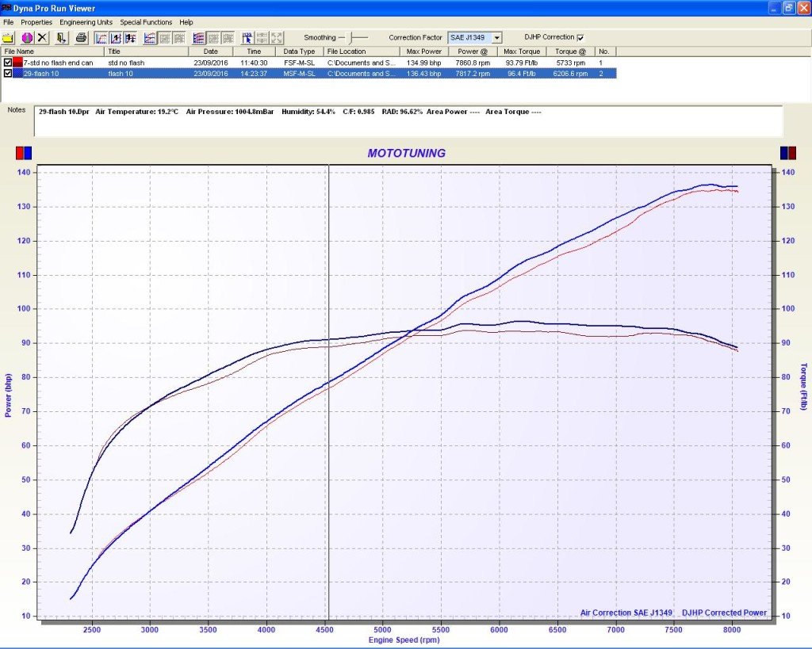This screenshot has height=649, width=812.
Task: Click the red swatch above power axis
Action: (x=20, y=152)
